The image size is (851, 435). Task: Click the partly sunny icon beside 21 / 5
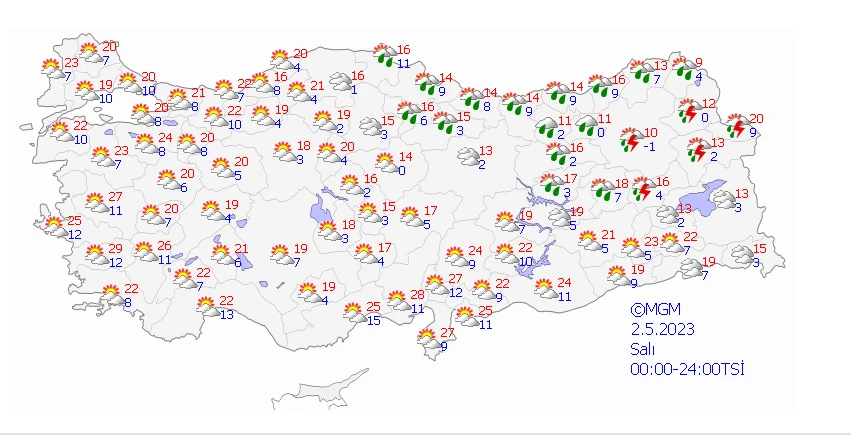590,241
